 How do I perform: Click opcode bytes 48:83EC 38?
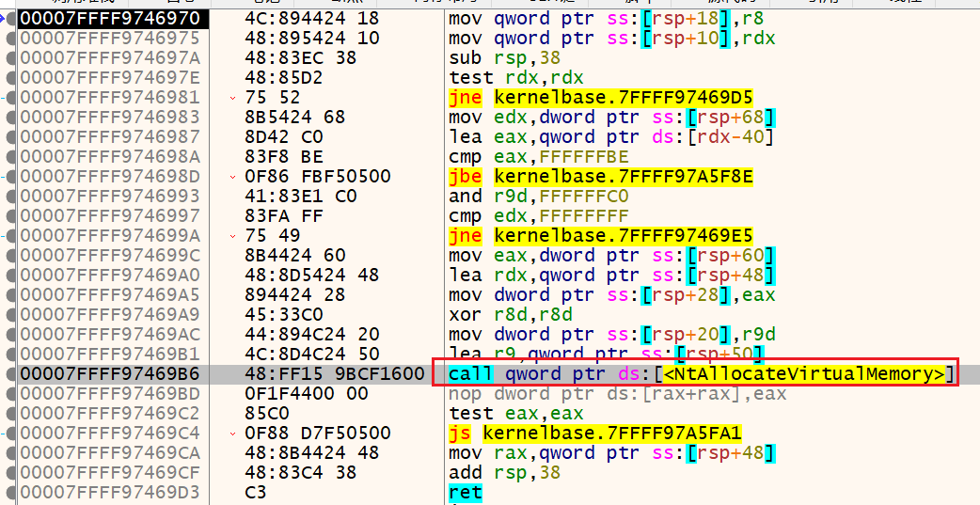301,58
